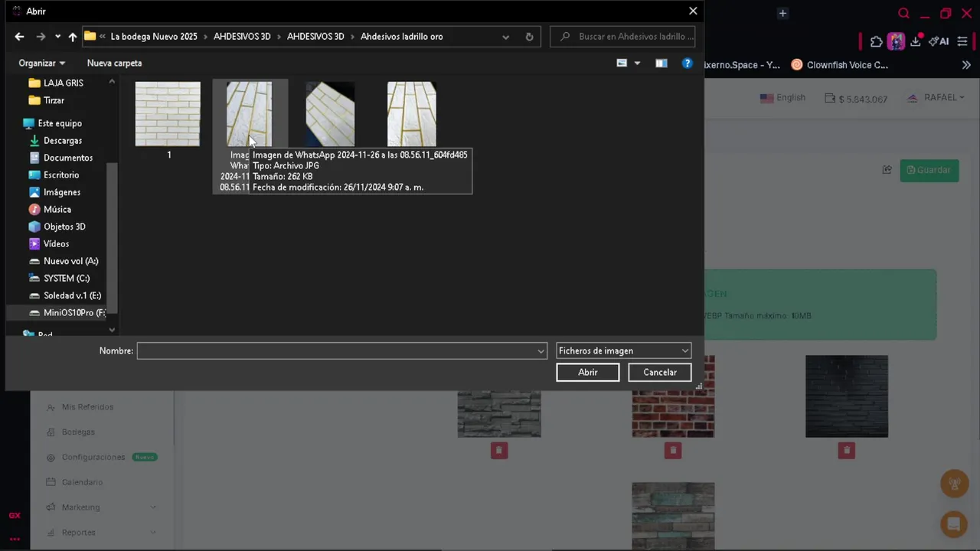Open browser downloads icon

pyautogui.click(x=916, y=41)
